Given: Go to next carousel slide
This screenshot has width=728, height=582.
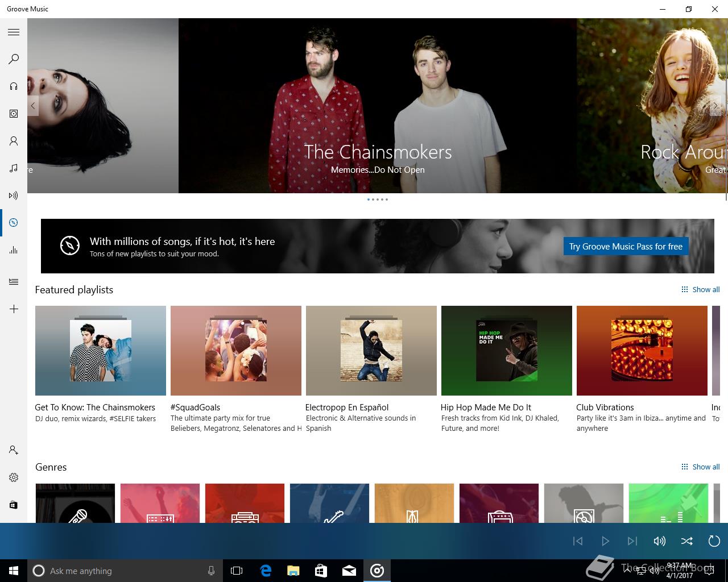Looking at the screenshot, I should (715, 106).
